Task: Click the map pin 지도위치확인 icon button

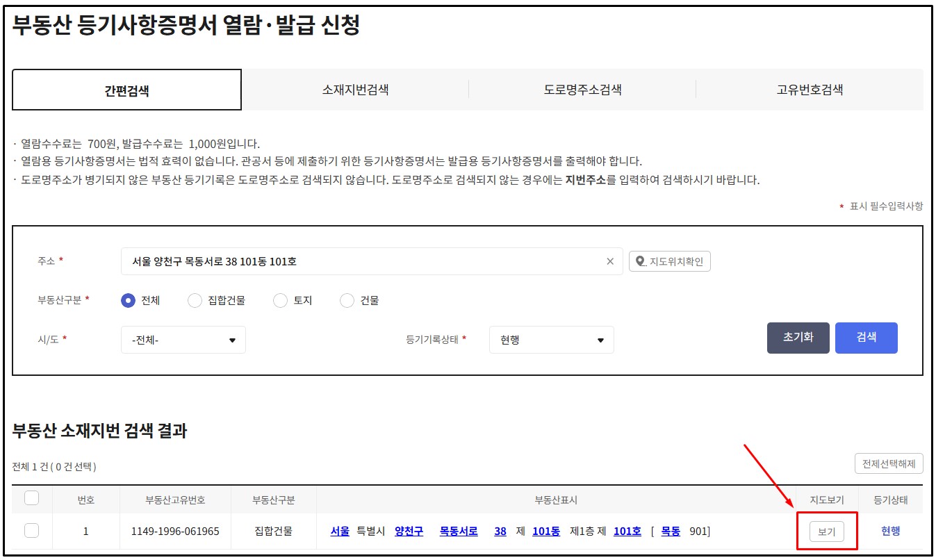Action: (668, 261)
